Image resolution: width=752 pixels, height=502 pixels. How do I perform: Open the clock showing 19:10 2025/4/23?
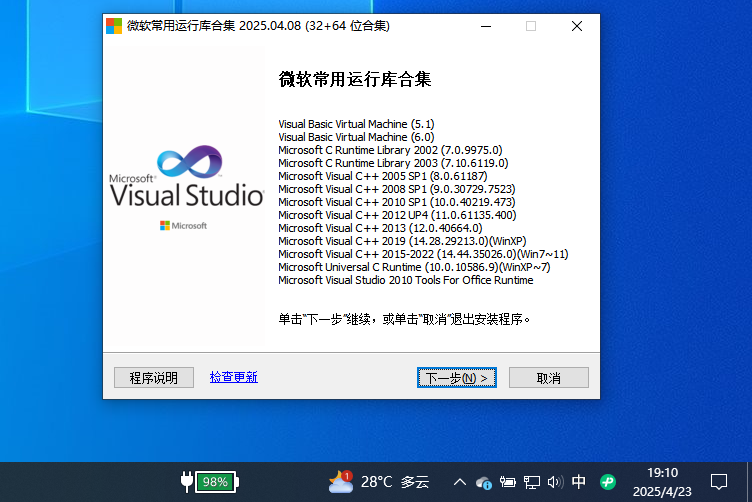click(x=662, y=482)
